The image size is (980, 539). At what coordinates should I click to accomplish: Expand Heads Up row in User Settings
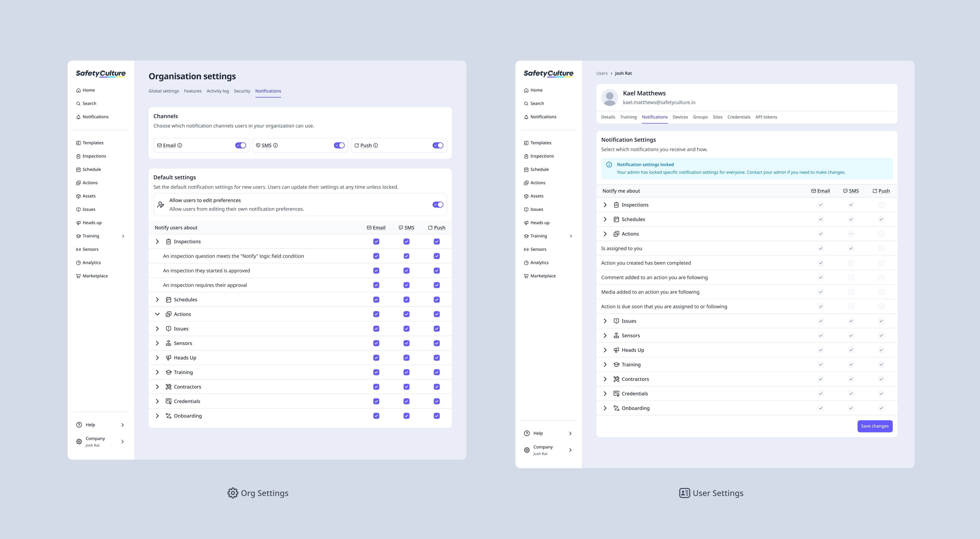(605, 350)
